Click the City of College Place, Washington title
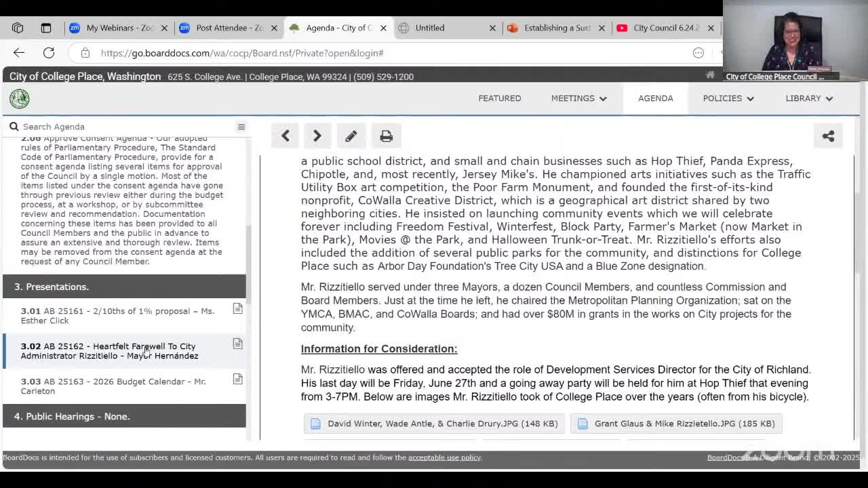 pyautogui.click(x=85, y=77)
